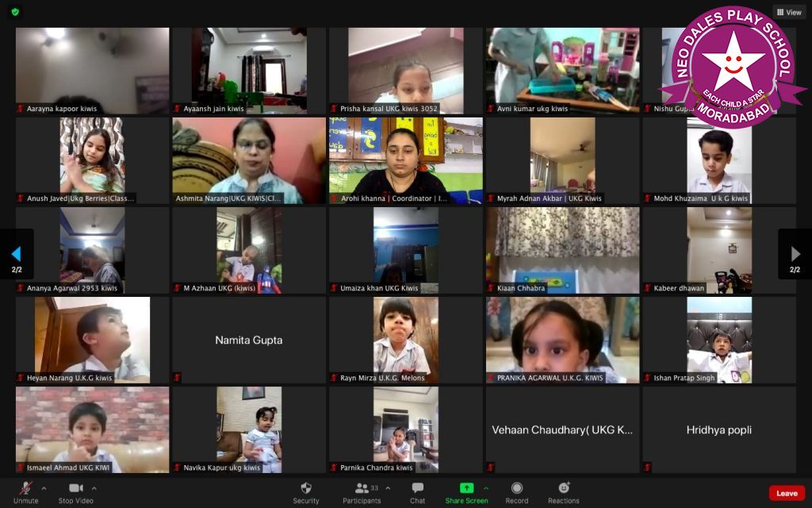This screenshot has height=508, width=812.
Task: Click muted mic icon on Hridhya popli tile
Action: (648, 467)
